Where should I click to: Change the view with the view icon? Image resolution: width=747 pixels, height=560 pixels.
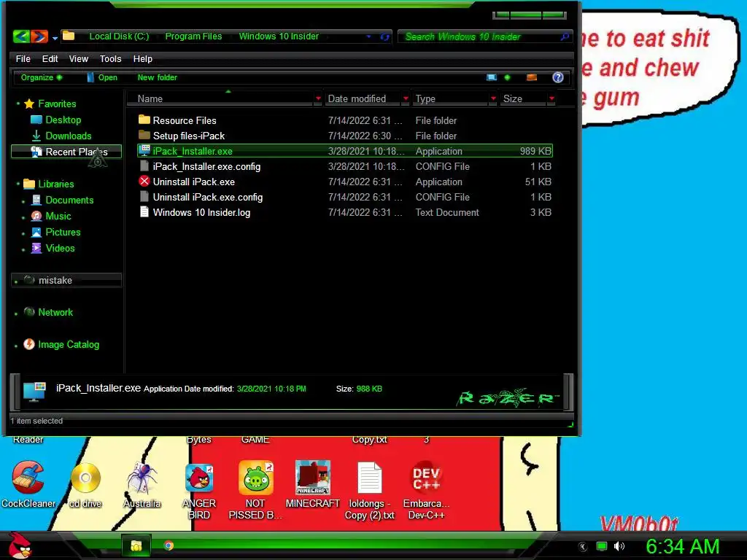pos(491,77)
